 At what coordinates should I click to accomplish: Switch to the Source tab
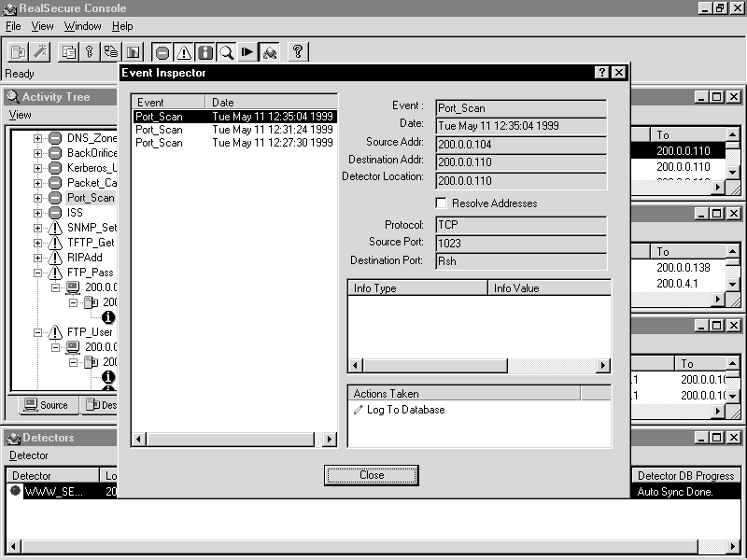[46, 405]
